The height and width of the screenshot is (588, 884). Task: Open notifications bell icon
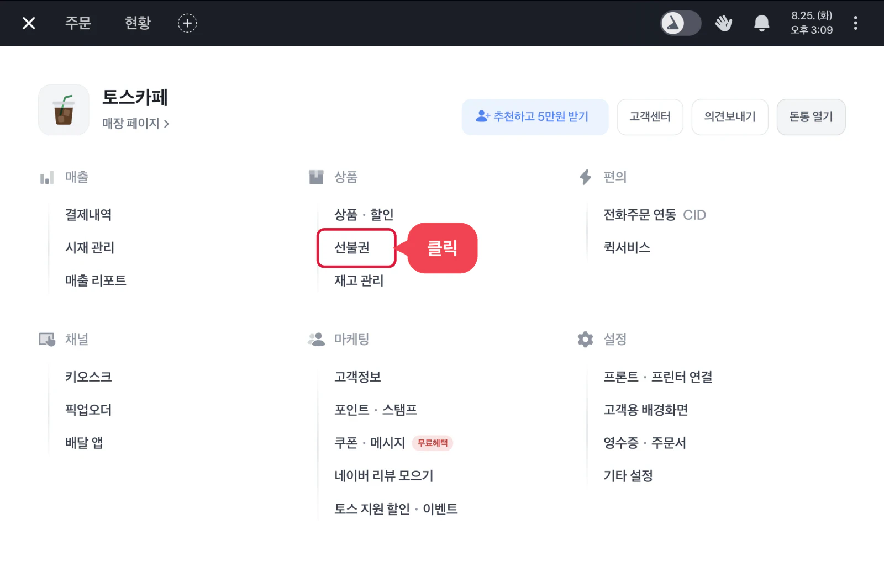pyautogui.click(x=761, y=23)
